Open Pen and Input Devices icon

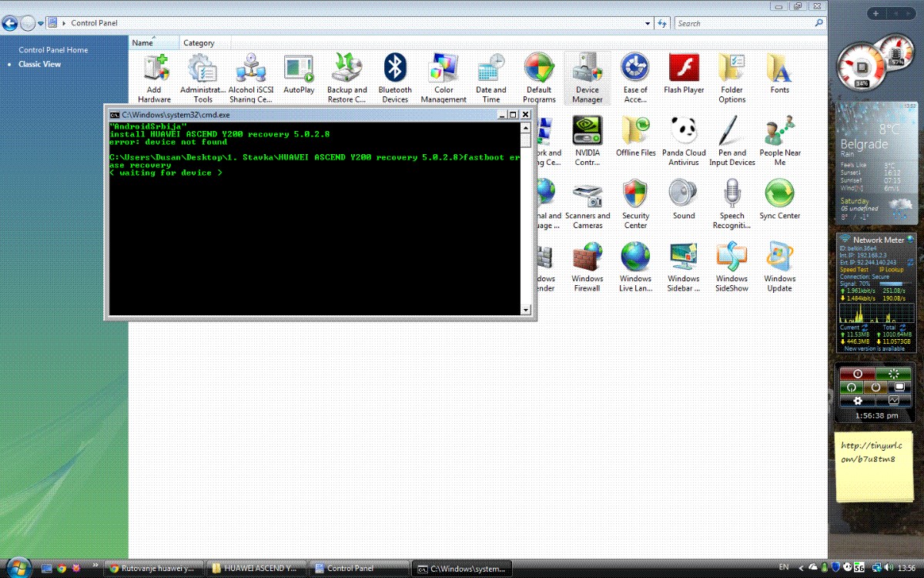732,141
